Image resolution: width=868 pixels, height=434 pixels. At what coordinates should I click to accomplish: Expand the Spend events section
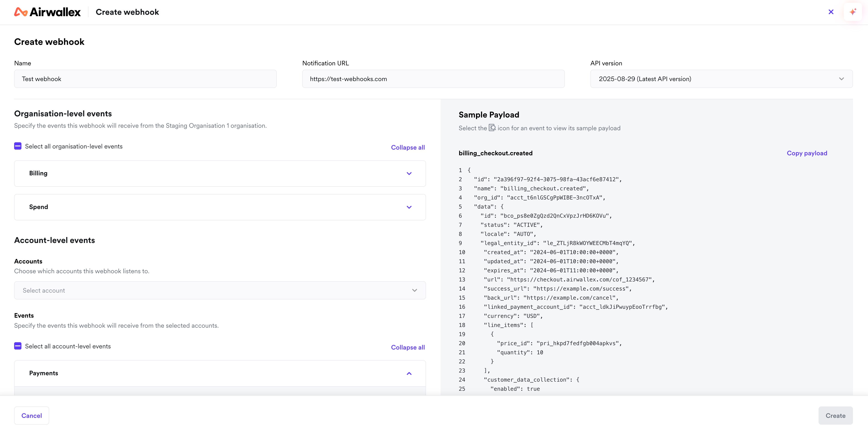pos(409,207)
